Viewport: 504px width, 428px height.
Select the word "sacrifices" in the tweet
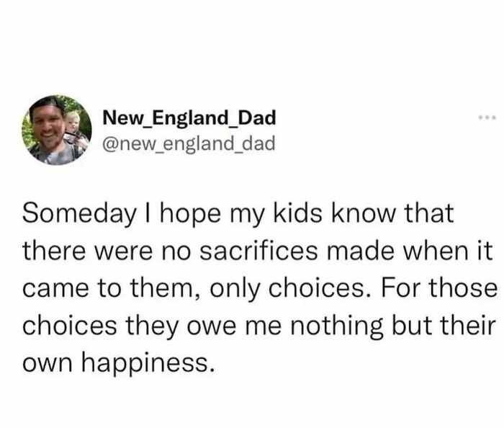pos(258,251)
